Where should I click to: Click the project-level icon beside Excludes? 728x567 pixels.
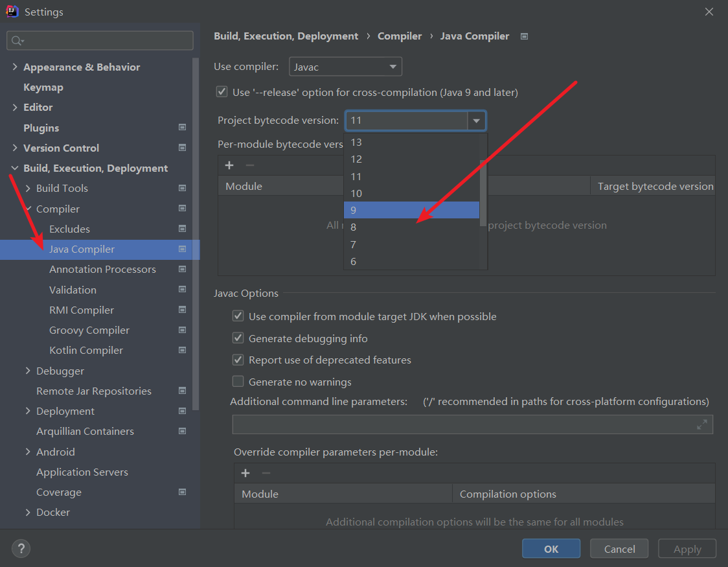coord(182,229)
